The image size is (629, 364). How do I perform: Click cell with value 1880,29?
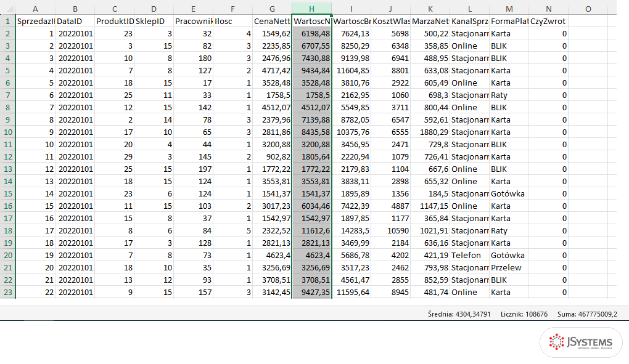[430, 132]
